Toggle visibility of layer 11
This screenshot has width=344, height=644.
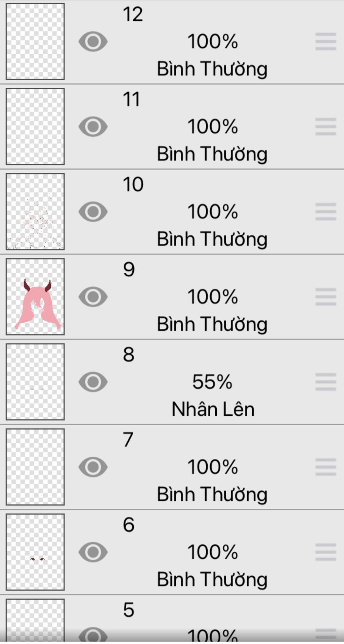[x=93, y=127]
